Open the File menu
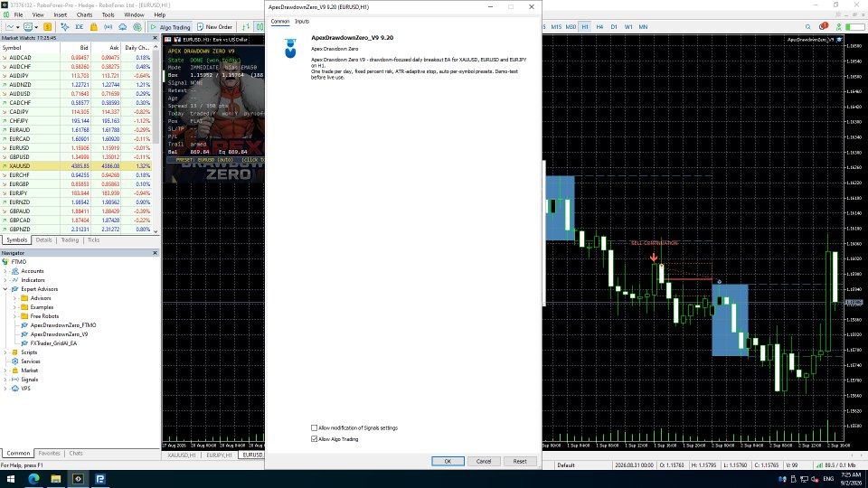This screenshot has width=868, height=488. pyautogui.click(x=18, y=15)
